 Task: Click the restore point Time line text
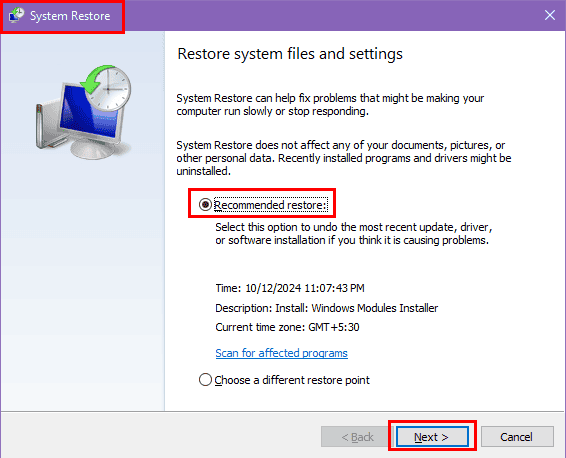(290, 288)
